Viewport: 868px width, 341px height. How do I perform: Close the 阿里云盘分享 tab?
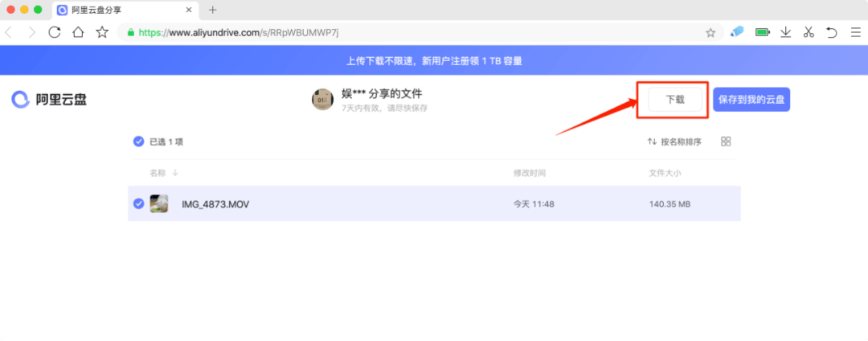click(x=190, y=10)
